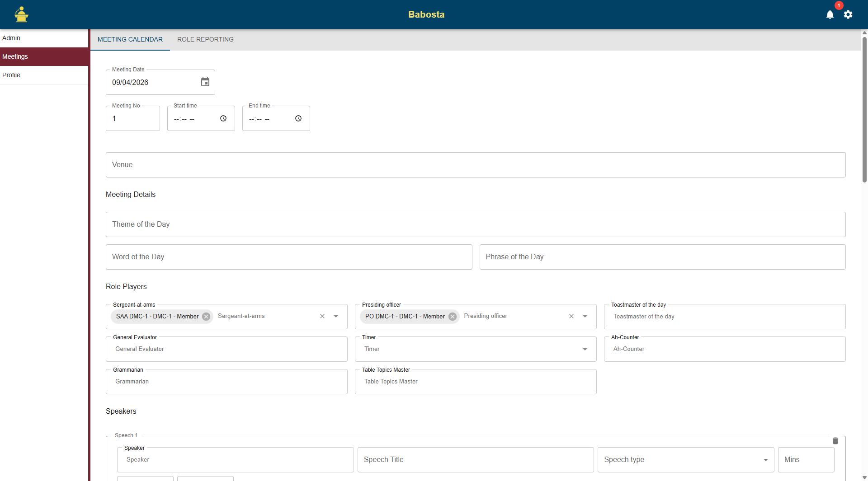Open the notifications bell

pos(830,14)
